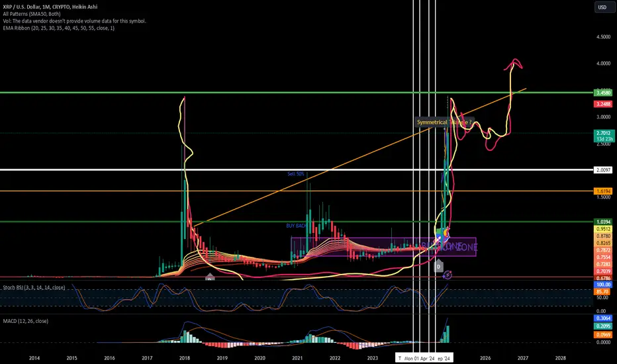
Task: Click the 2028 label on time axis
Action: [560, 358]
